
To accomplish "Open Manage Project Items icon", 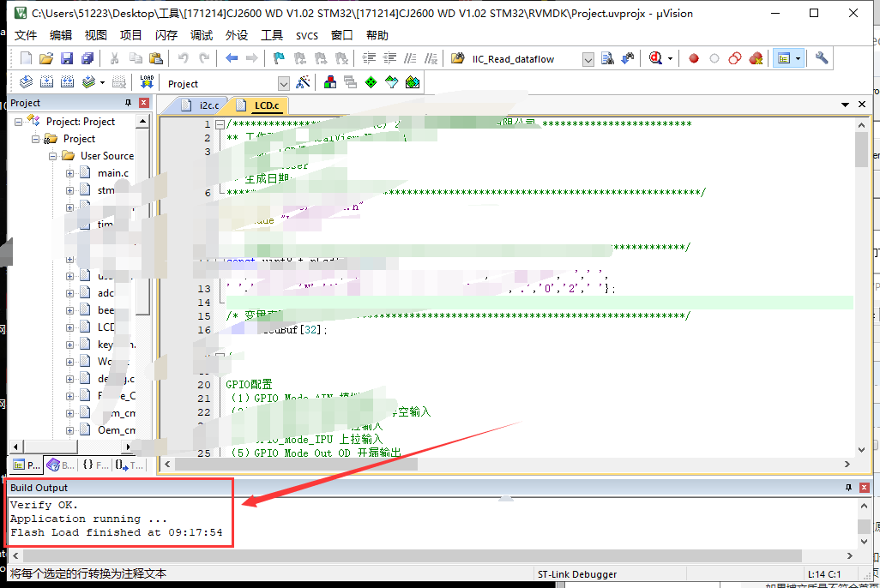I will tap(330, 82).
